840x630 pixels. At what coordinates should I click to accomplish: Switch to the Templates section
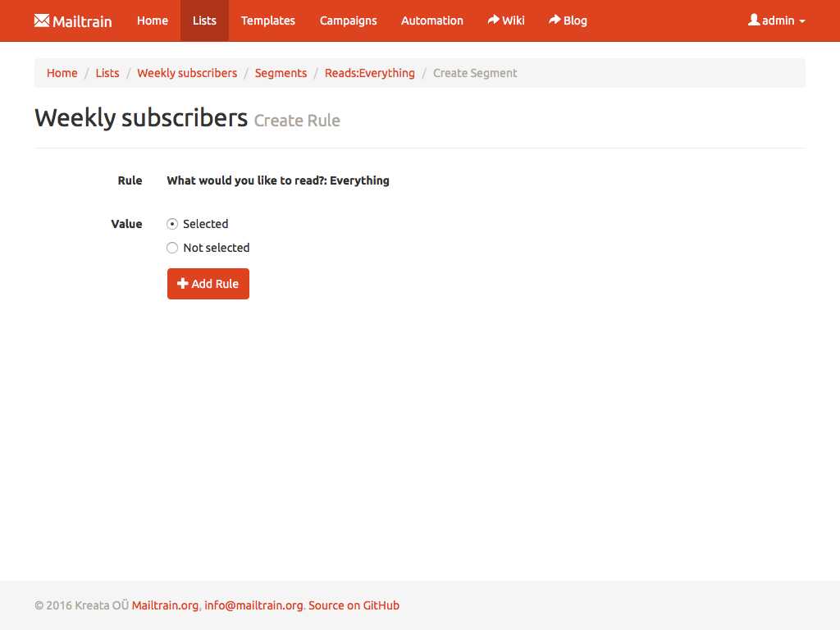[x=267, y=21]
